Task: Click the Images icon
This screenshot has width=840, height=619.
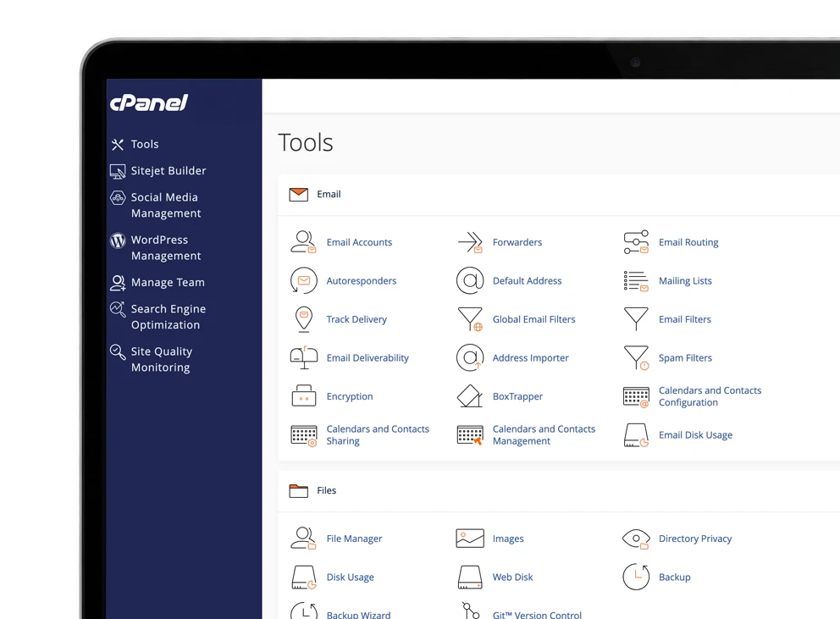Action: click(x=470, y=538)
